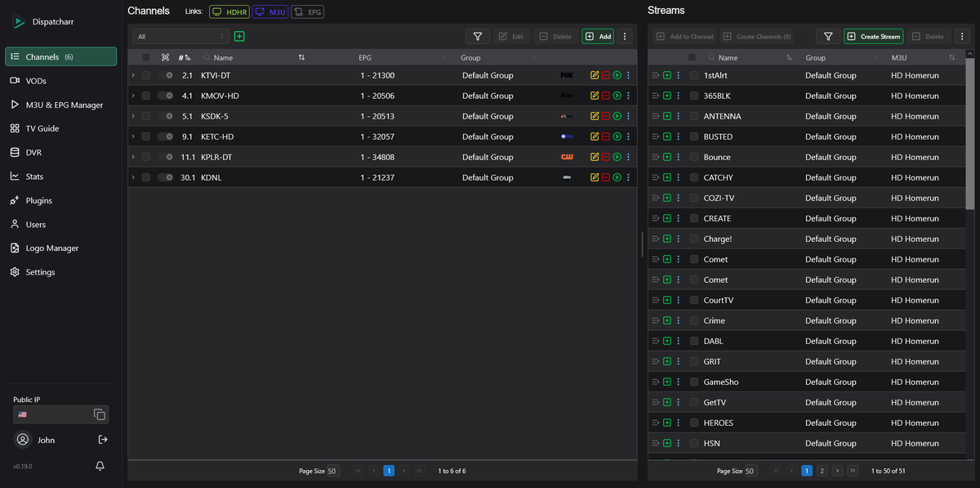
Task: Sort the Streams M3U column
Action: click(x=951, y=57)
